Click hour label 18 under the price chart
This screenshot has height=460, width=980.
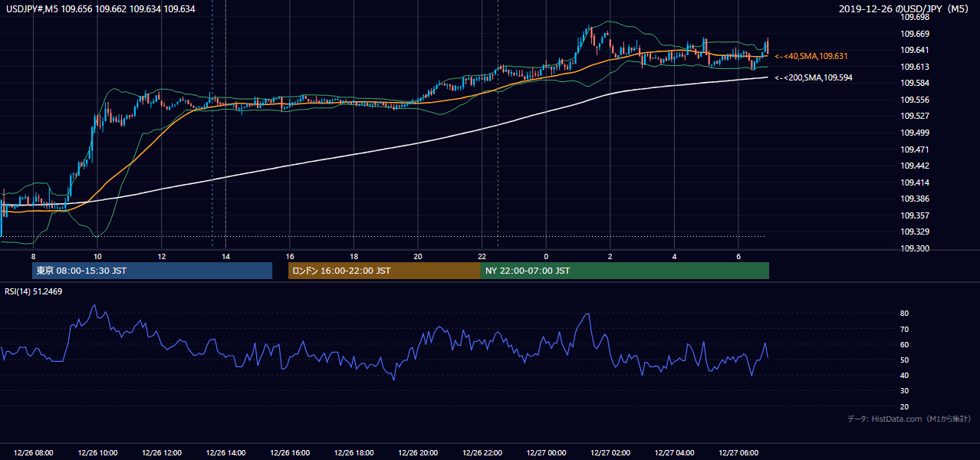point(354,255)
